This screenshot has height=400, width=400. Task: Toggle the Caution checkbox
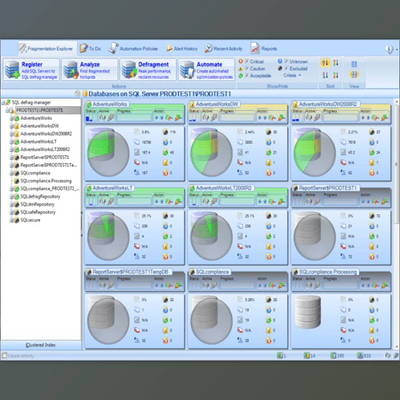click(x=247, y=68)
